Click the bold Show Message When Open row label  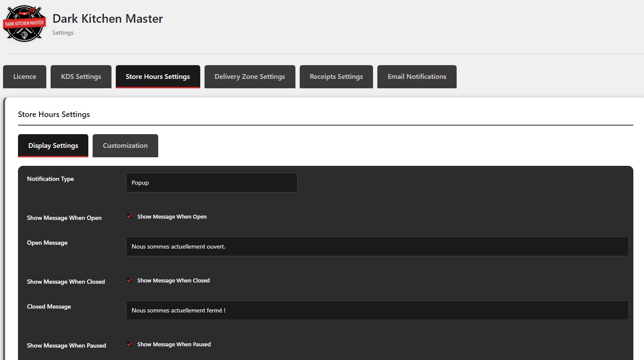click(x=64, y=218)
